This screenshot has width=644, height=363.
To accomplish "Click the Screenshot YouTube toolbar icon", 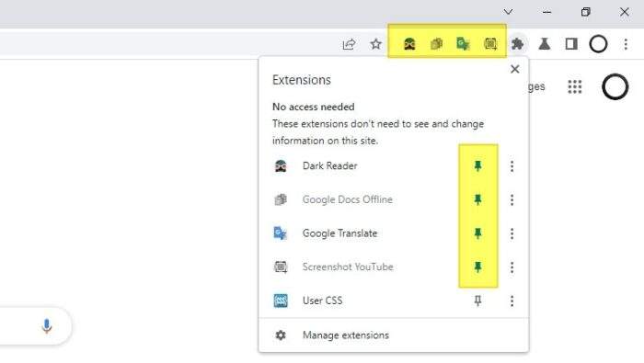I will (x=490, y=44).
